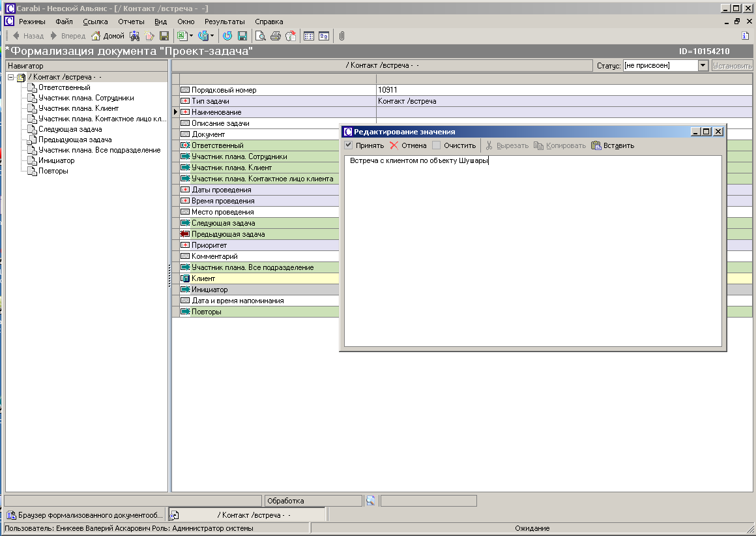Open the Статус dropdown list

pyautogui.click(x=703, y=65)
